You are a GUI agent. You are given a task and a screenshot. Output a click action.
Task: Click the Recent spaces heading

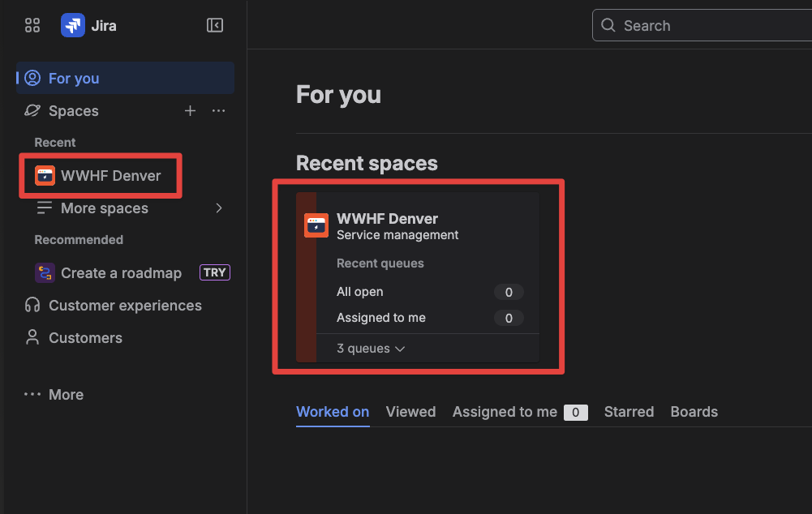click(367, 164)
